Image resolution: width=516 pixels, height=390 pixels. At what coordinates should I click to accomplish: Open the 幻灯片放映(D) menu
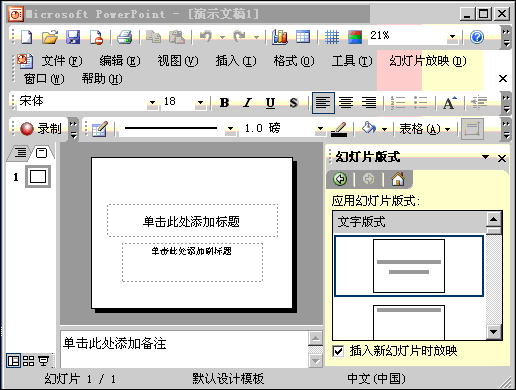coord(428,61)
